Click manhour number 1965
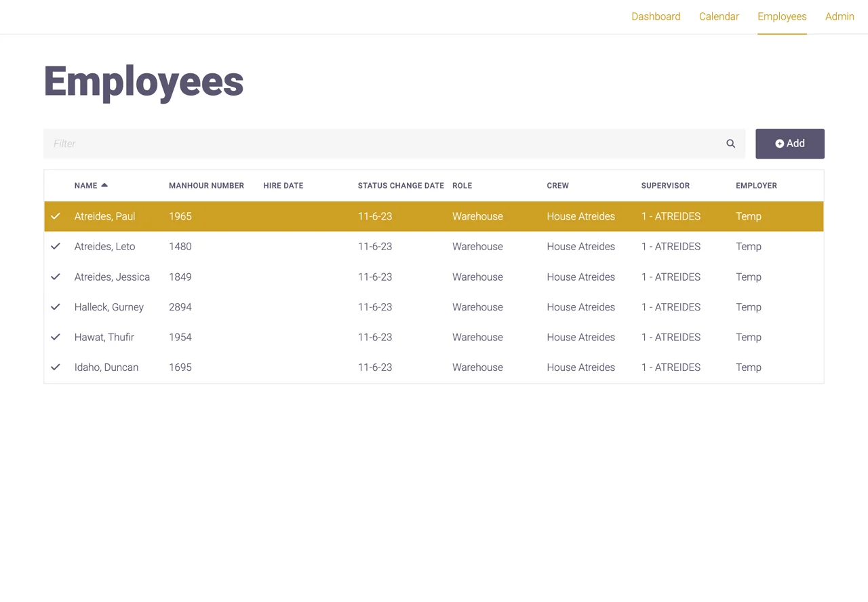This screenshot has width=868, height=602. [x=180, y=216]
